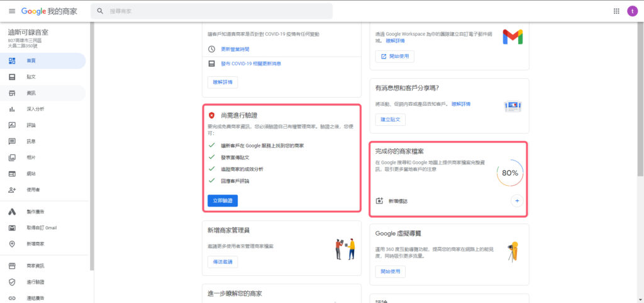
Task: Click the 更新營業時間 link
Action: [236, 49]
